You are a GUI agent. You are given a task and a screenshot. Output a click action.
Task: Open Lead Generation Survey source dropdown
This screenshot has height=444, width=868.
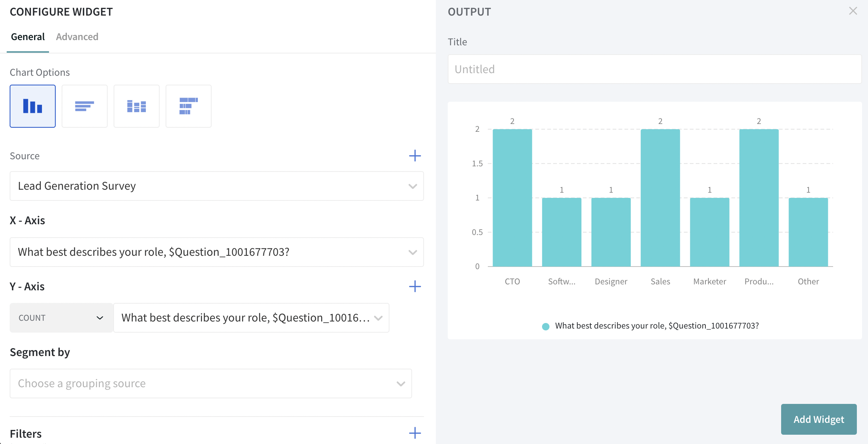[x=216, y=186]
